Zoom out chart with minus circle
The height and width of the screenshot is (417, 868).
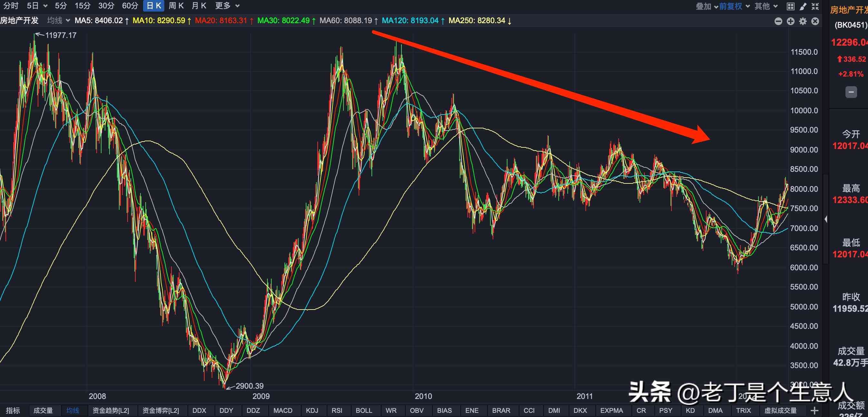778,21
